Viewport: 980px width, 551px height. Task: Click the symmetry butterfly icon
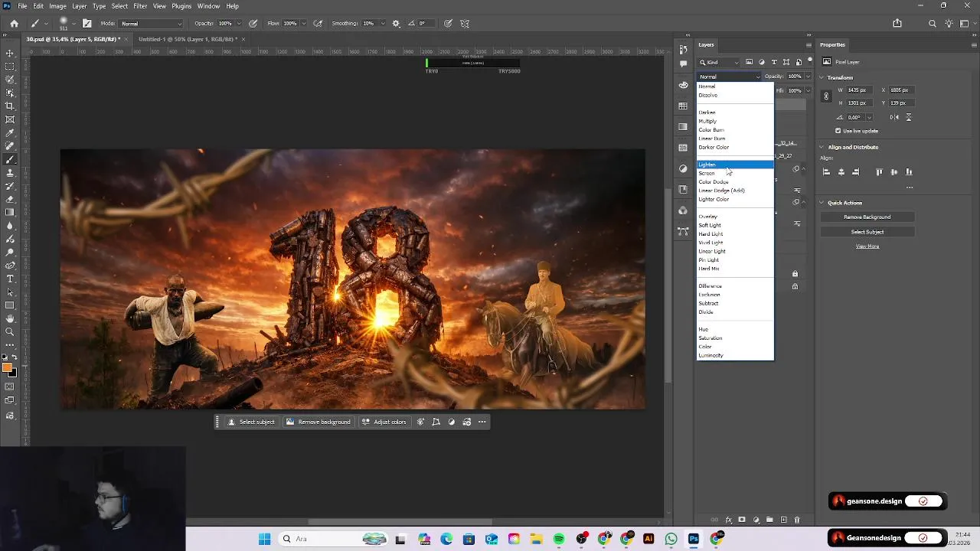tap(465, 24)
